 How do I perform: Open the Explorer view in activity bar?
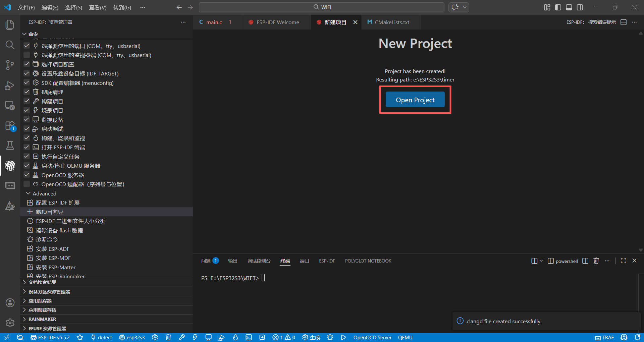pos(10,25)
